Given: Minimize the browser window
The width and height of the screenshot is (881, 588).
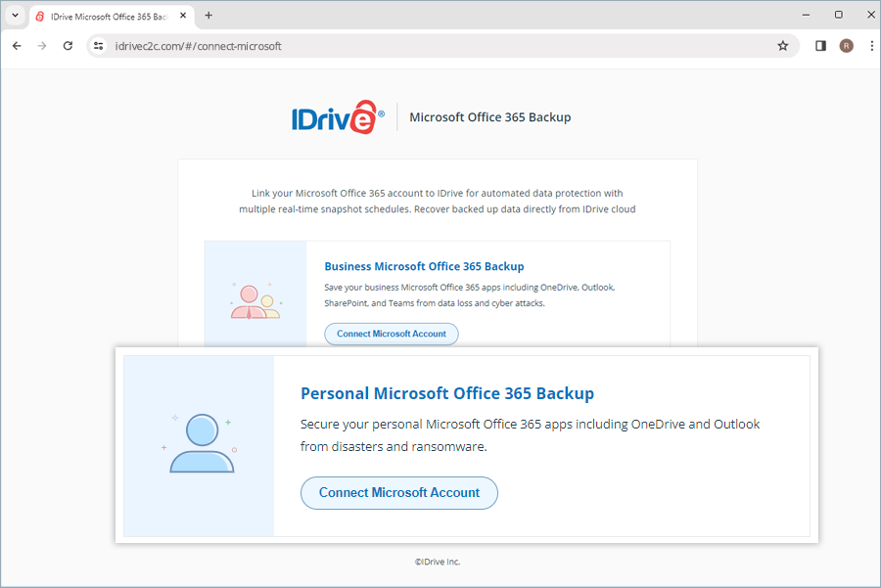Looking at the screenshot, I should point(806,15).
